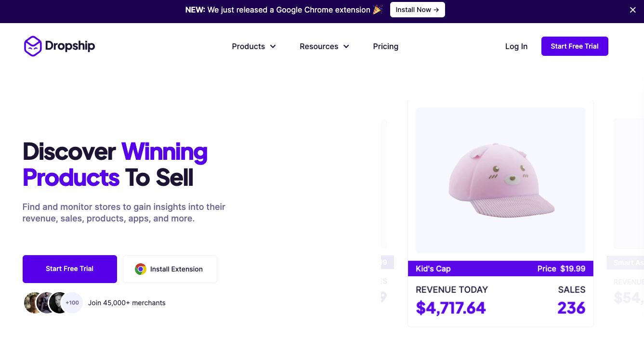Dismiss the Chrome extension announcement banner

point(632,10)
